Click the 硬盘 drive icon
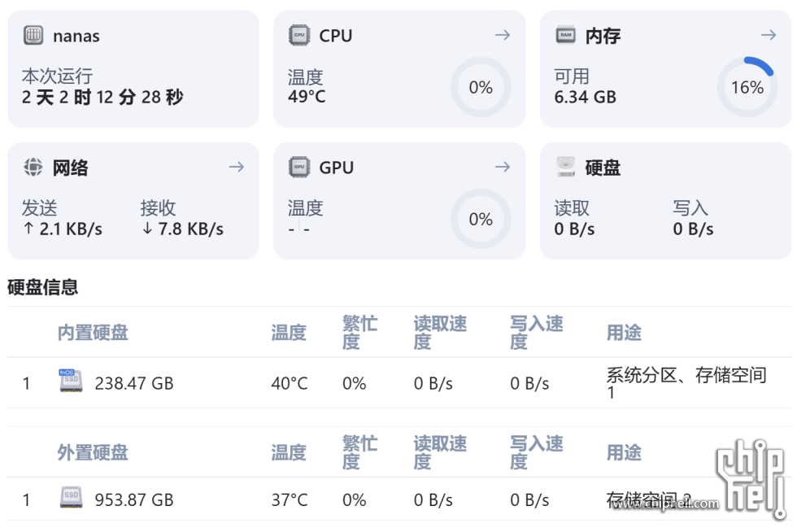The height and width of the screenshot is (532, 797). [566, 168]
